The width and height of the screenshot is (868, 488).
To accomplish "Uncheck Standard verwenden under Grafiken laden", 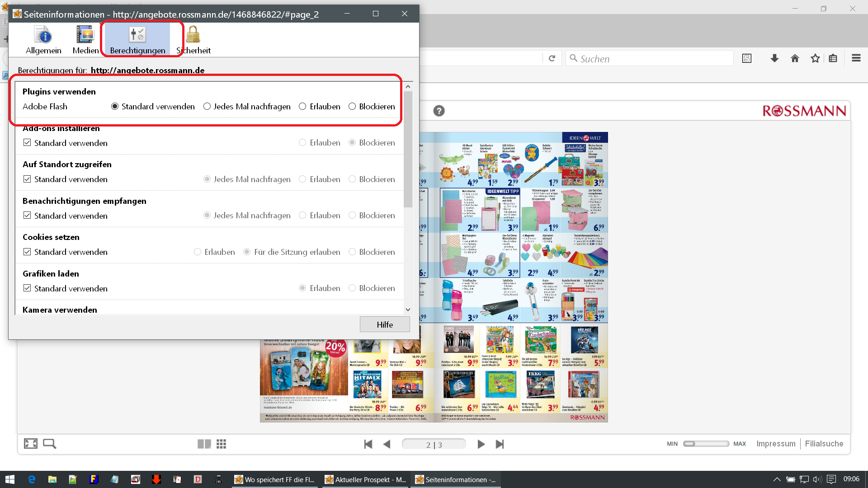I will pos(27,288).
